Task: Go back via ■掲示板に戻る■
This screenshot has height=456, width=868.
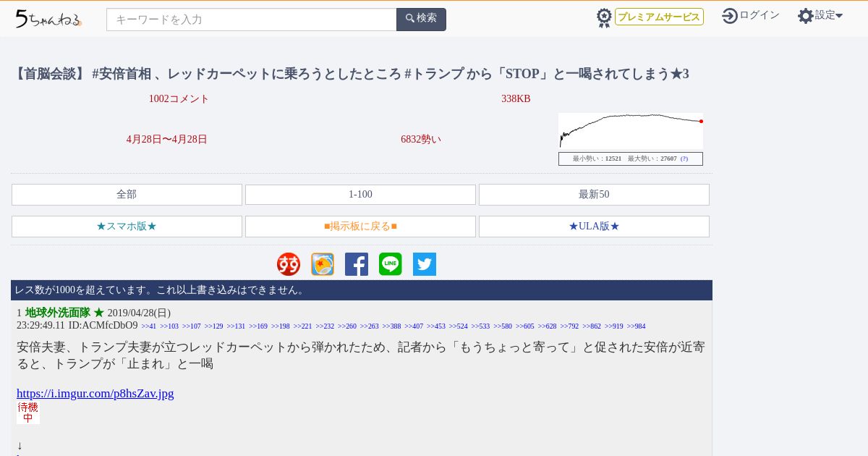Action: tap(360, 227)
